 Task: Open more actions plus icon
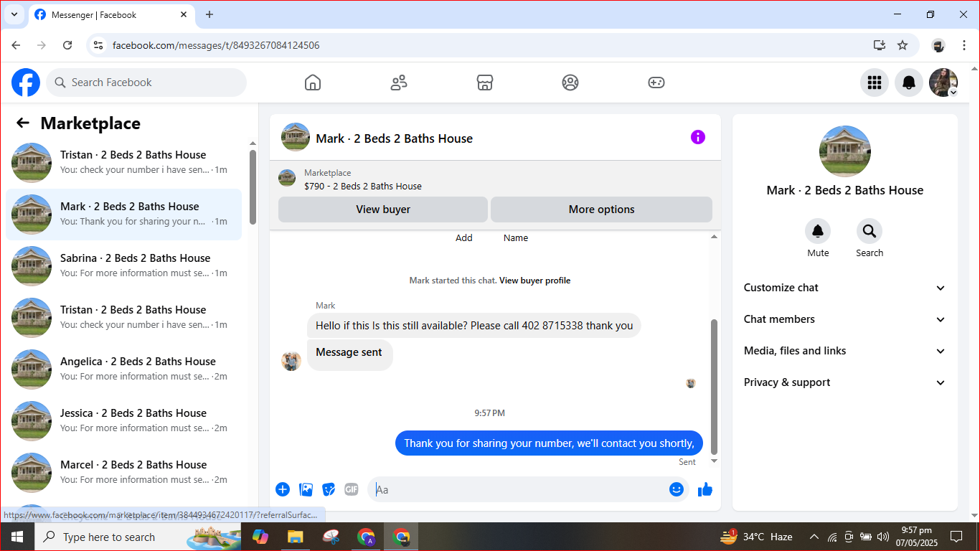click(x=283, y=489)
